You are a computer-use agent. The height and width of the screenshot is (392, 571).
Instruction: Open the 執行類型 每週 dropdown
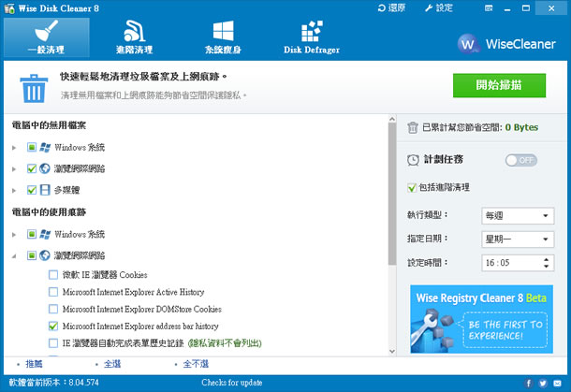518,216
